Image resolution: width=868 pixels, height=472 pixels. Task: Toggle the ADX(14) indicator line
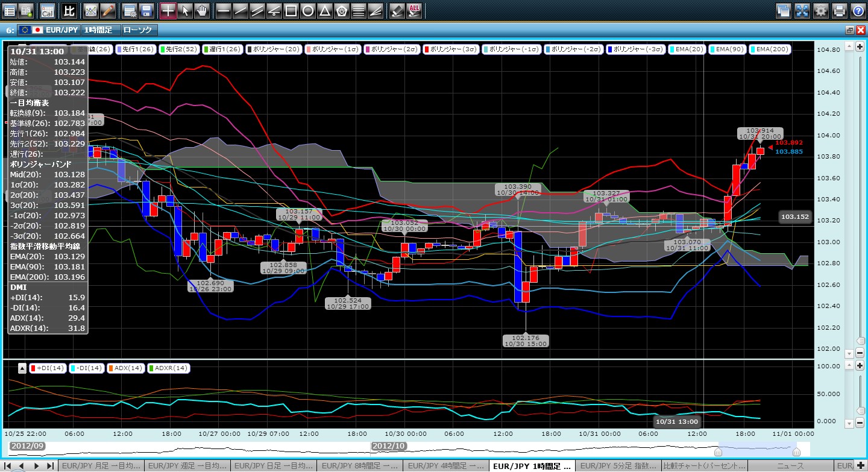click(125, 368)
